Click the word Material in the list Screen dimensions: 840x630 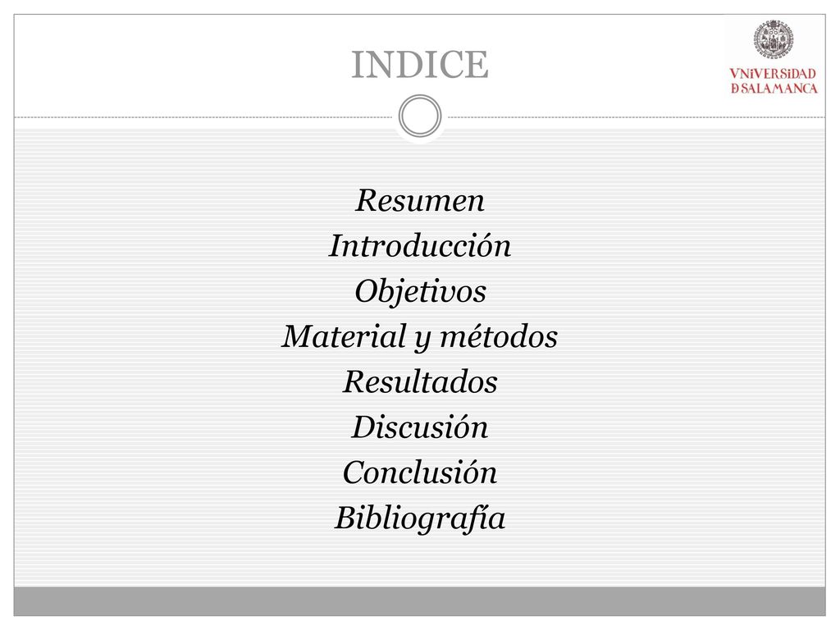click(344, 337)
